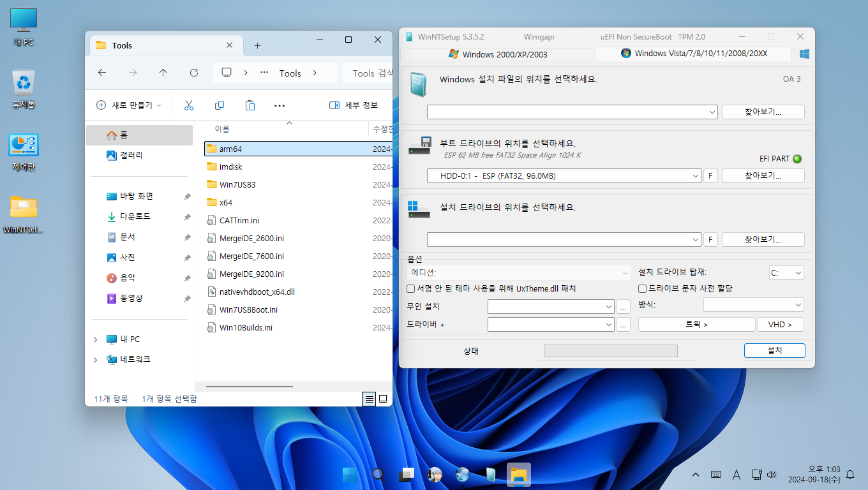
Task: Click the Tools search box in explorer
Action: 368,73
